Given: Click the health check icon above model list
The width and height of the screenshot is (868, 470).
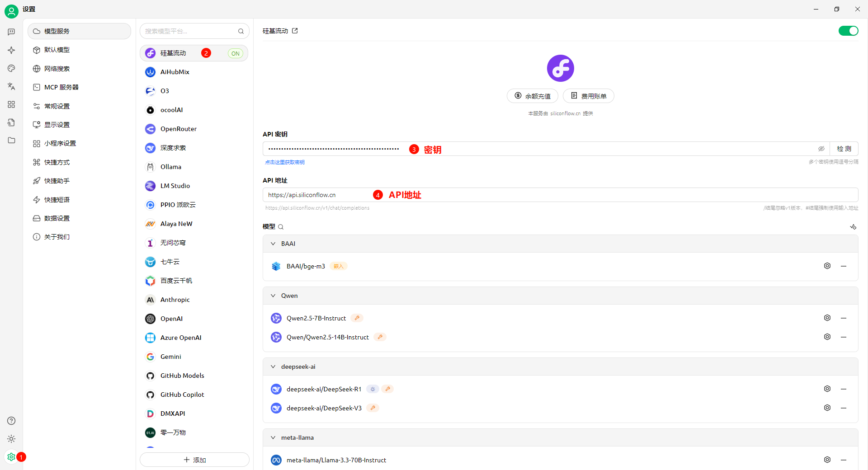Looking at the screenshot, I should [x=853, y=227].
